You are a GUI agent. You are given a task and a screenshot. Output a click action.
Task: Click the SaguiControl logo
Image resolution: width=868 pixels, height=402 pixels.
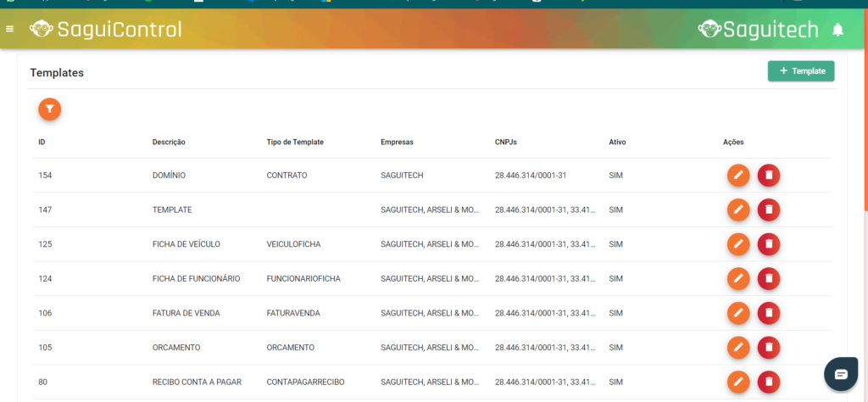point(106,31)
